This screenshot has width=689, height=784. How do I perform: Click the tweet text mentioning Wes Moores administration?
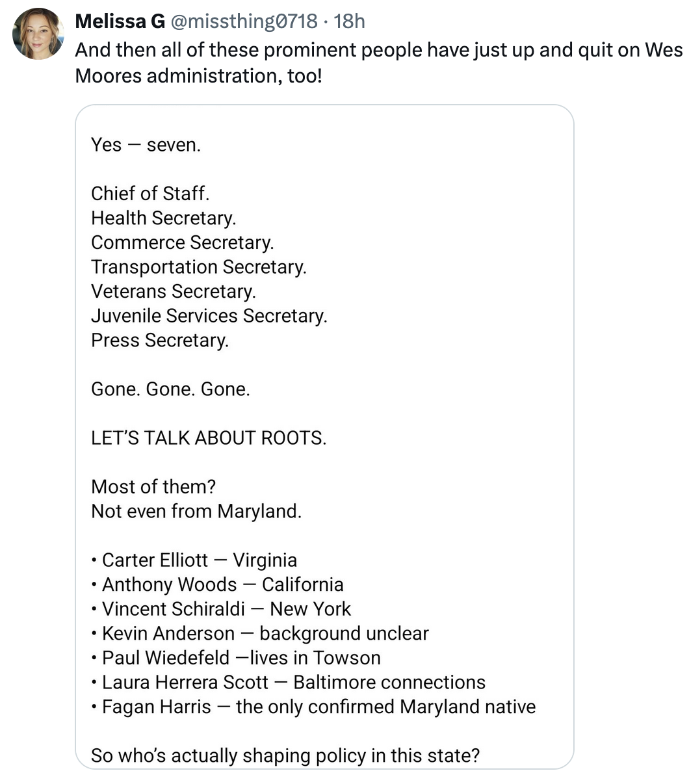point(378,62)
